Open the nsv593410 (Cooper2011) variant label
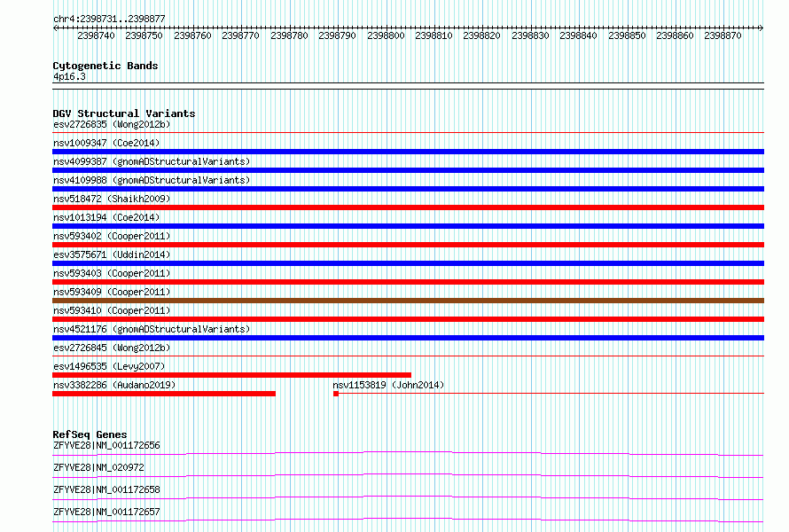 [x=112, y=310]
